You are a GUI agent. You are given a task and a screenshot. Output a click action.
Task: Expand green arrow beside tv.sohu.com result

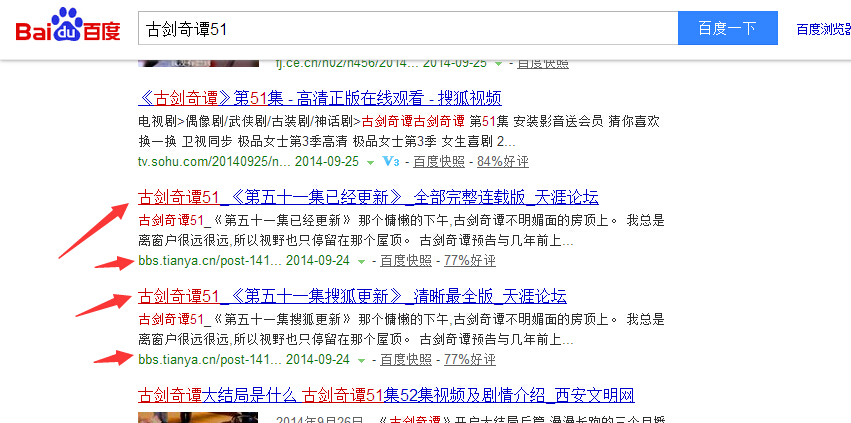coord(369,162)
